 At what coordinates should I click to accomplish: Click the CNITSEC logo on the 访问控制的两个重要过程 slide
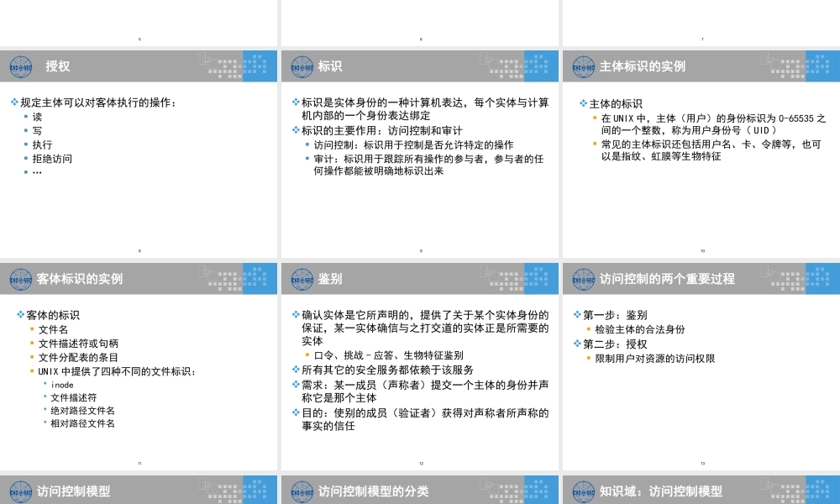(584, 280)
